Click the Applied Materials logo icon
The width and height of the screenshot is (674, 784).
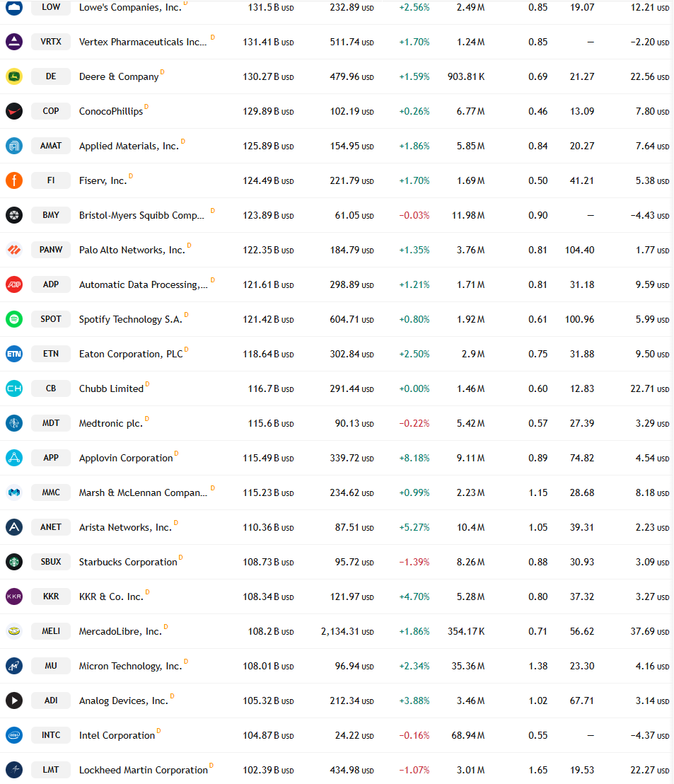pyautogui.click(x=14, y=146)
